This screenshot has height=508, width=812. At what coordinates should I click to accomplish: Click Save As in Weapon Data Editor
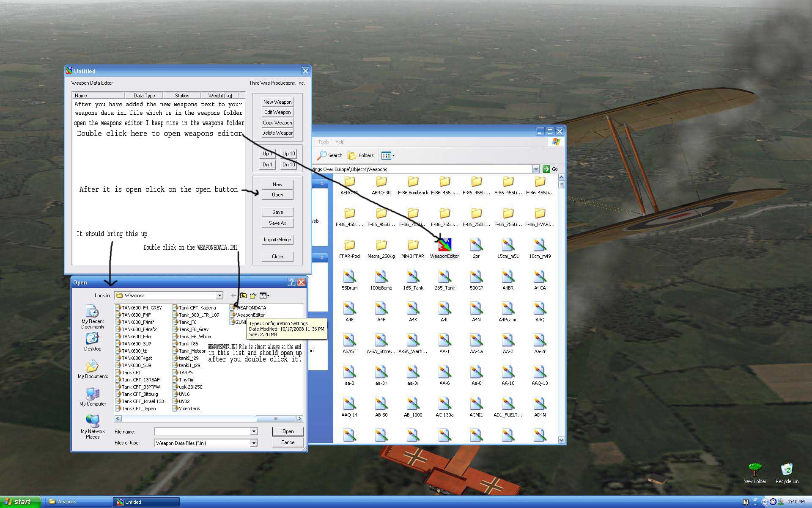click(277, 223)
